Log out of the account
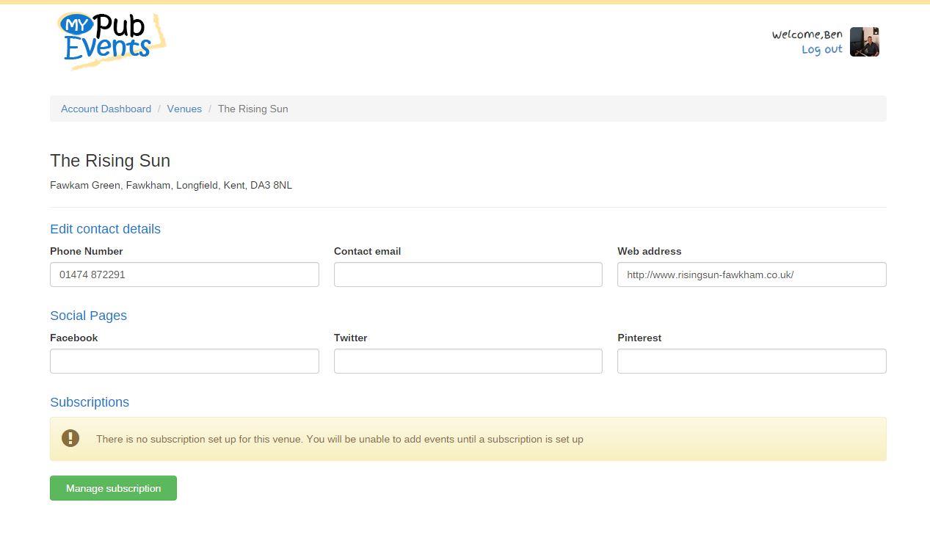This screenshot has height=560, width=930. tap(822, 49)
